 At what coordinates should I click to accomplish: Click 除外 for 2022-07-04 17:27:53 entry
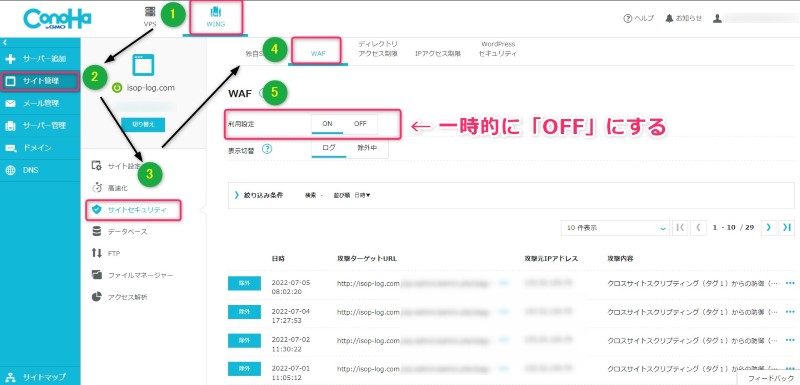pos(244,312)
